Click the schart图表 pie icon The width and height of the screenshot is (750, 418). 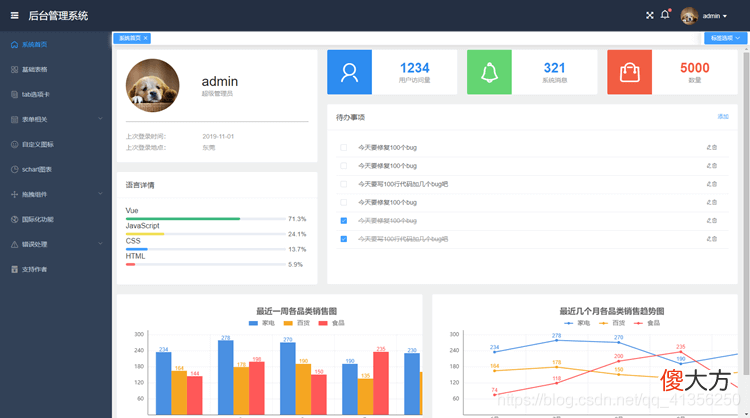(14, 169)
